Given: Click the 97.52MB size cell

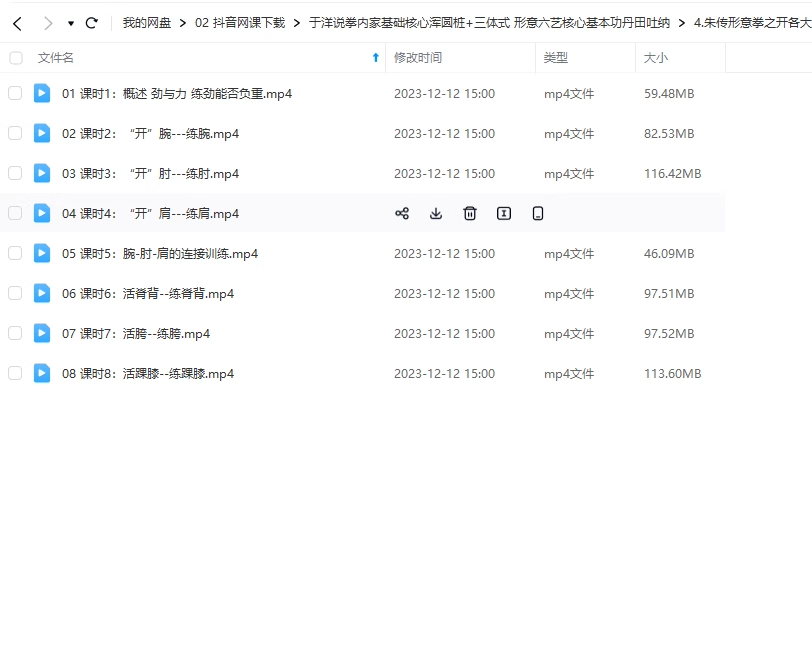Looking at the screenshot, I should [x=669, y=334].
